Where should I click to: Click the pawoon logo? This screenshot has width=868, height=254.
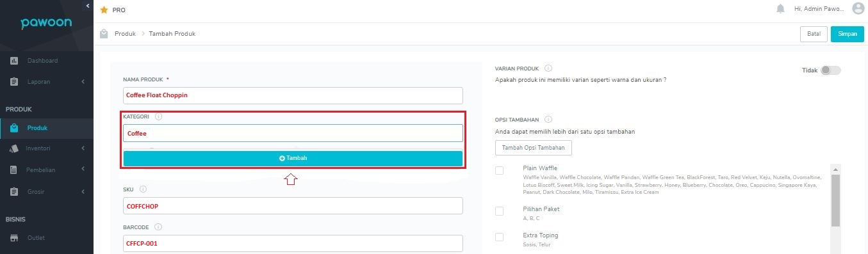[46, 23]
